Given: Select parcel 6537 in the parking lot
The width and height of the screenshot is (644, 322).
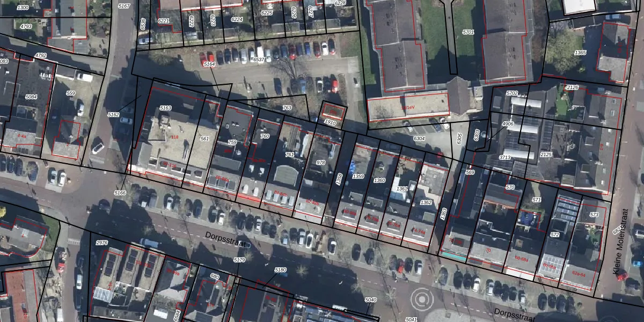Looking at the screenshot, I should tap(259, 60).
